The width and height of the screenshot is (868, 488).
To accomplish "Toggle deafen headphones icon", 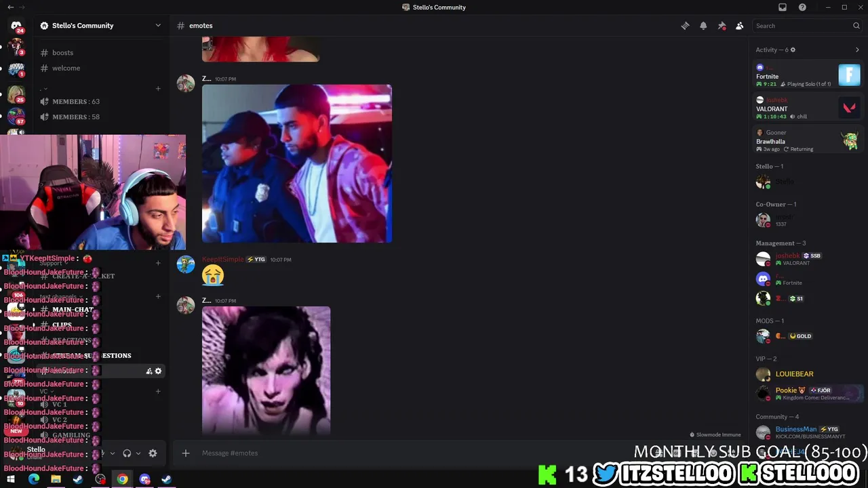I will click(127, 453).
